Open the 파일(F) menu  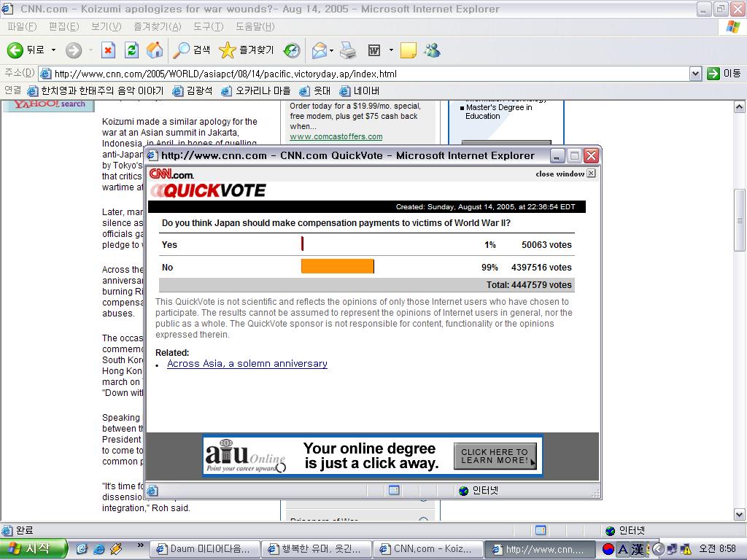click(22, 27)
